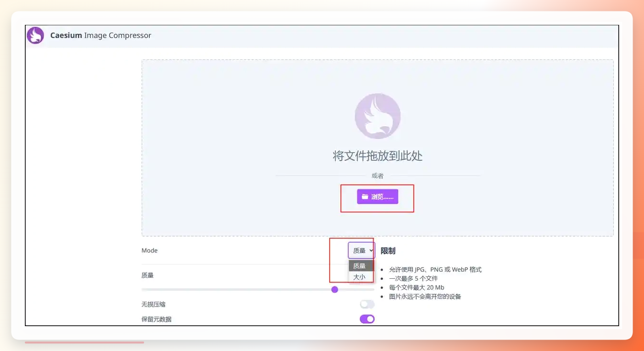Click the text "允许使用 JPG、PNG 或 WebP 格式"
The image size is (644, 351).
coord(435,270)
